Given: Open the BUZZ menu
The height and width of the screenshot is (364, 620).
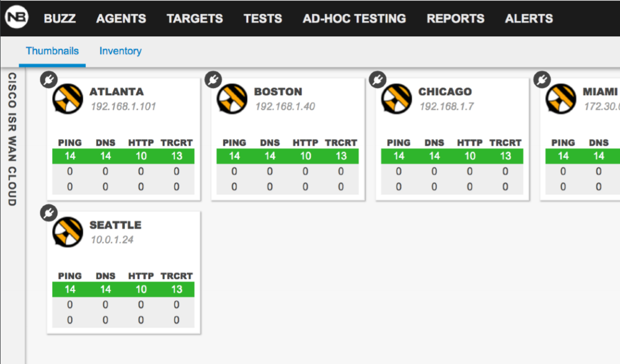Looking at the screenshot, I should pyautogui.click(x=60, y=19).
